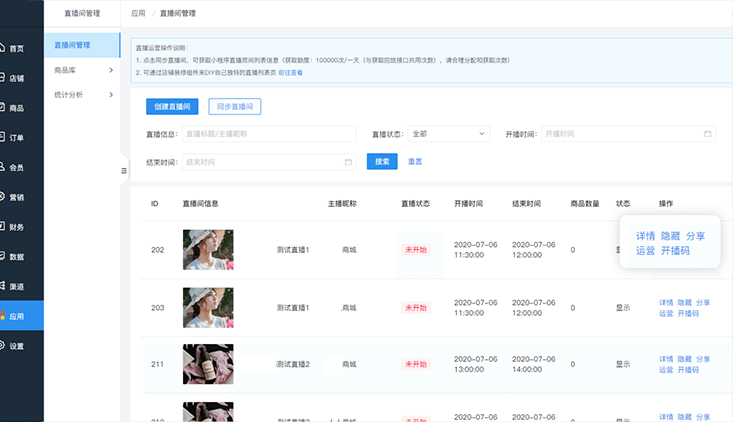Click 隐藏 to hide live room 203
733x422 pixels.
coord(684,302)
